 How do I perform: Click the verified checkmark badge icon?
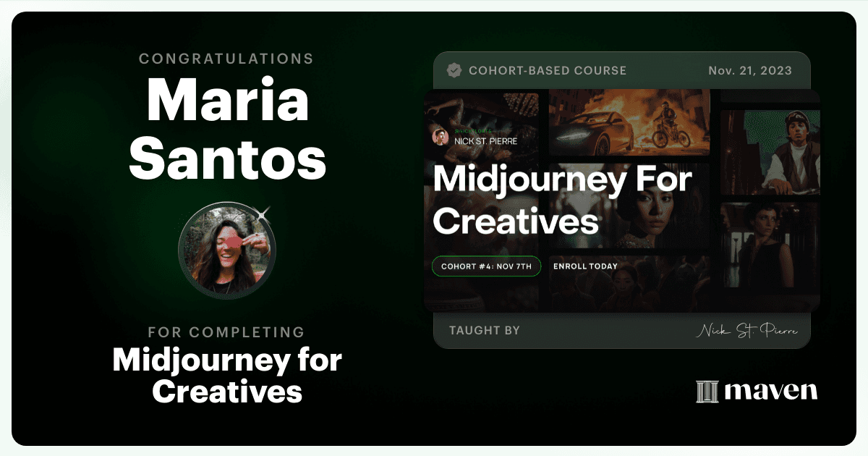(x=454, y=70)
